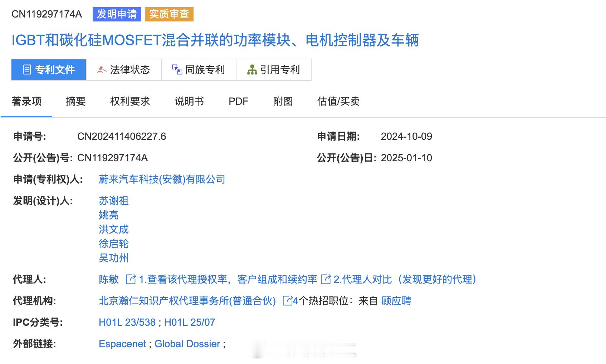The height and width of the screenshot is (364, 606).
Task: Click the family icon beside 同族专利
Action: [x=177, y=70]
